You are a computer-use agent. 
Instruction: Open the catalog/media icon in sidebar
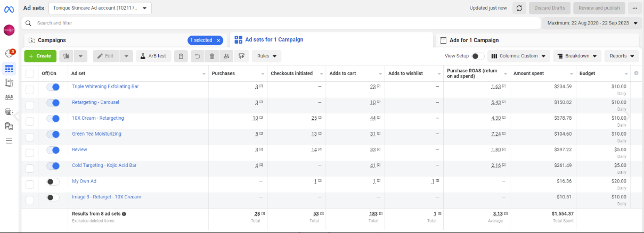pos(9,112)
